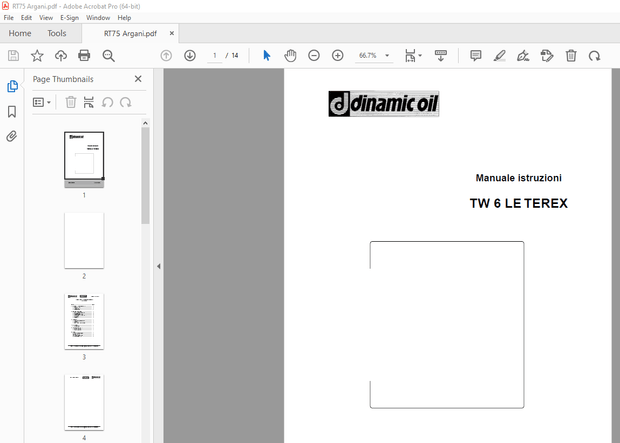Select the page 1 thumbnail

coord(84,160)
